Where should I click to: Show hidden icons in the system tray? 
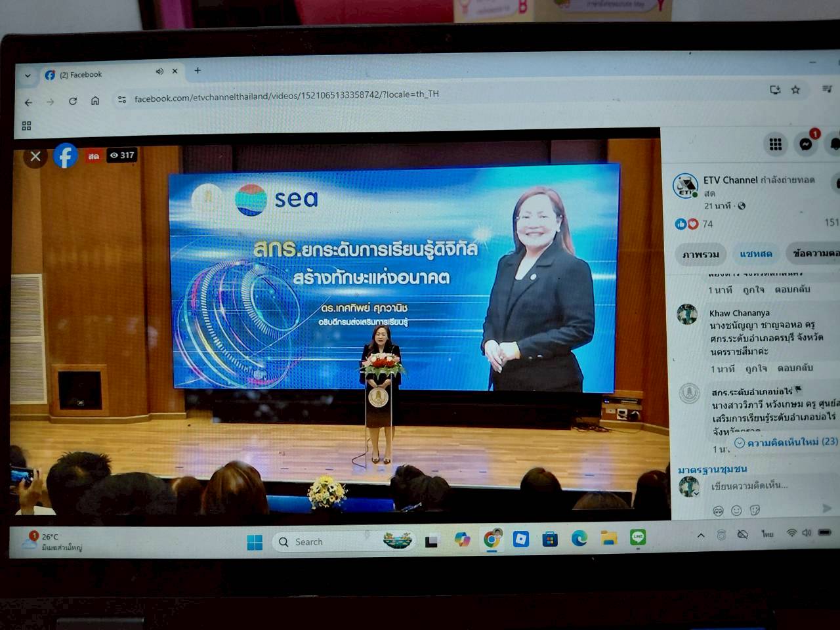[x=701, y=535]
